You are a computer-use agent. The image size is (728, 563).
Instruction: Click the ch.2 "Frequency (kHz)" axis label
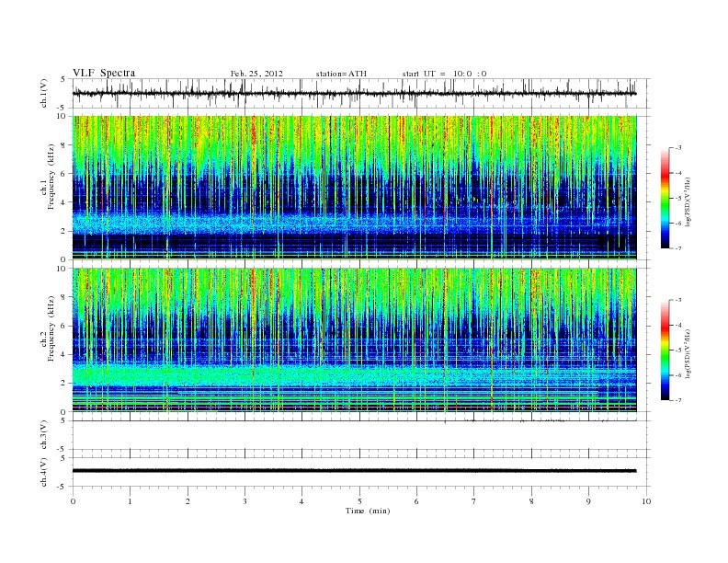(x=51, y=329)
